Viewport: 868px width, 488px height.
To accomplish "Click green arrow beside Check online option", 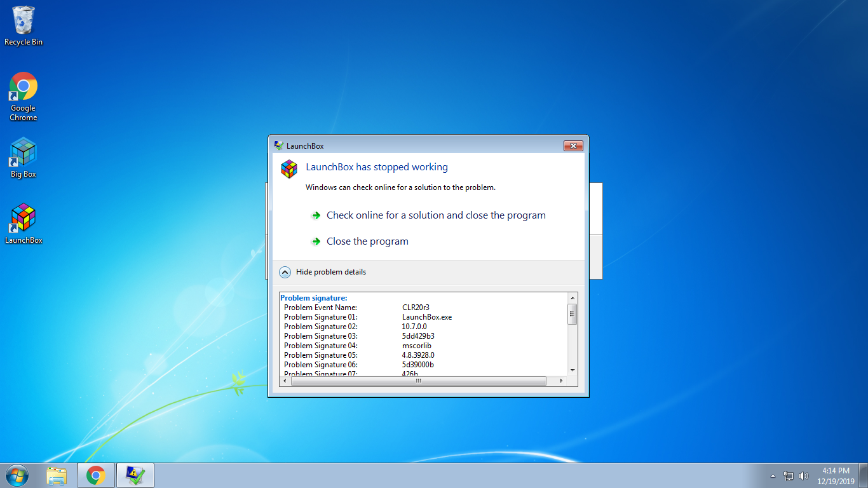I will (x=316, y=215).
